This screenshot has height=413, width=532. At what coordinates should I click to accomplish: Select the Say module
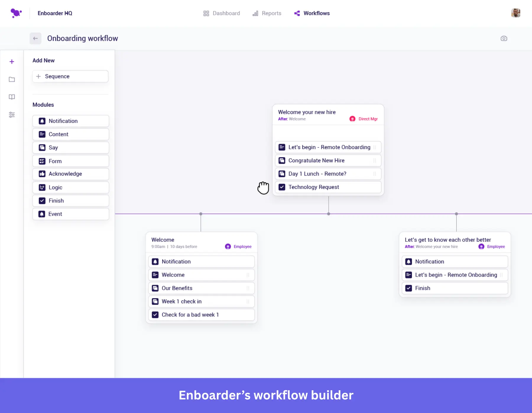click(x=71, y=148)
